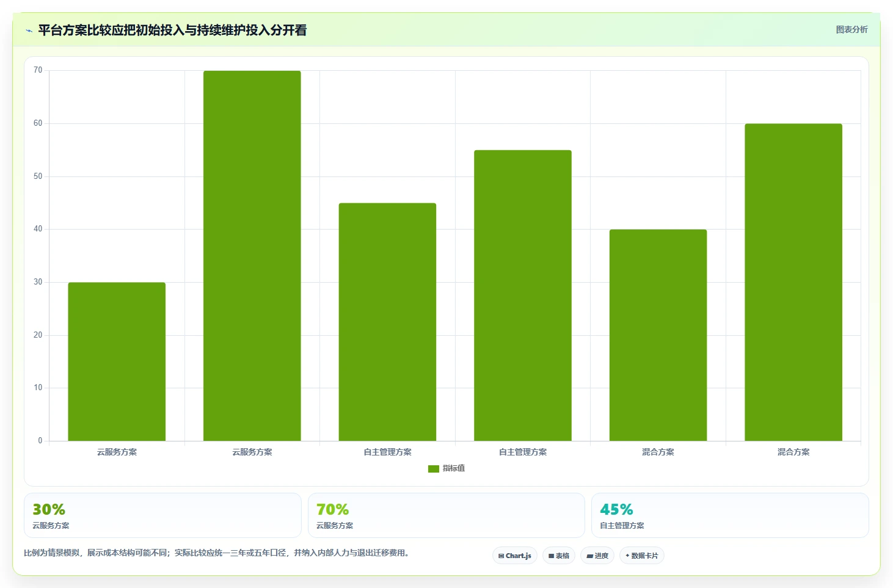Click the 混合方案 bar reaching 40
Screen dimensions: 893x588
[x=658, y=335]
